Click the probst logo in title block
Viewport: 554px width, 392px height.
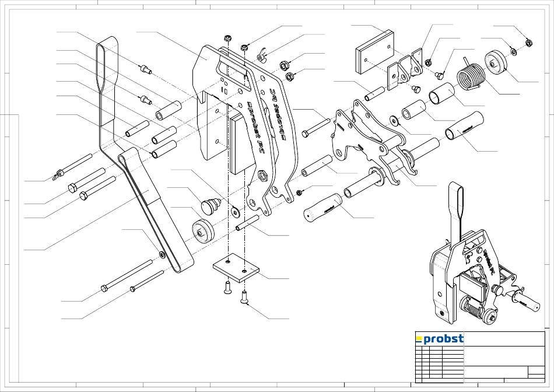[440, 339]
